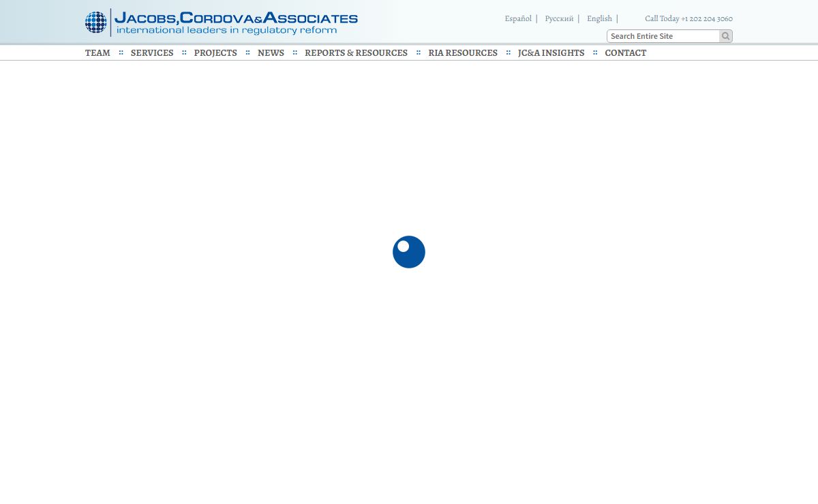Switch language to Español

click(x=518, y=18)
